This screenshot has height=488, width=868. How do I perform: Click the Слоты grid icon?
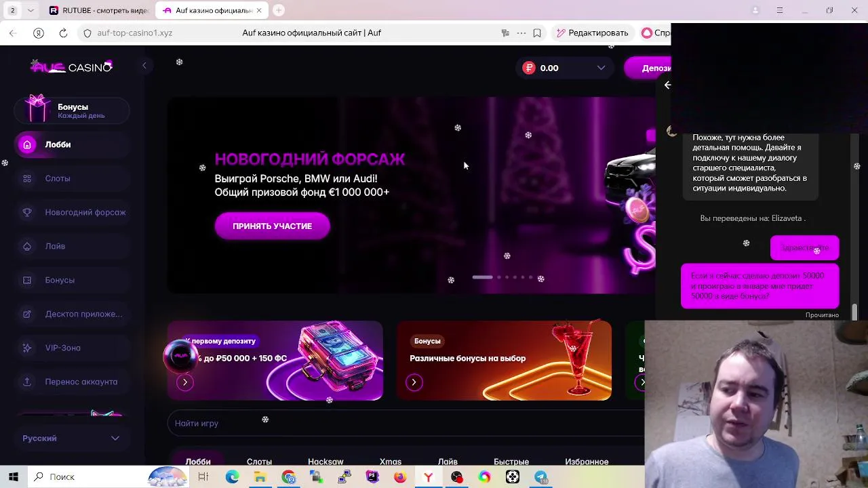click(x=27, y=178)
